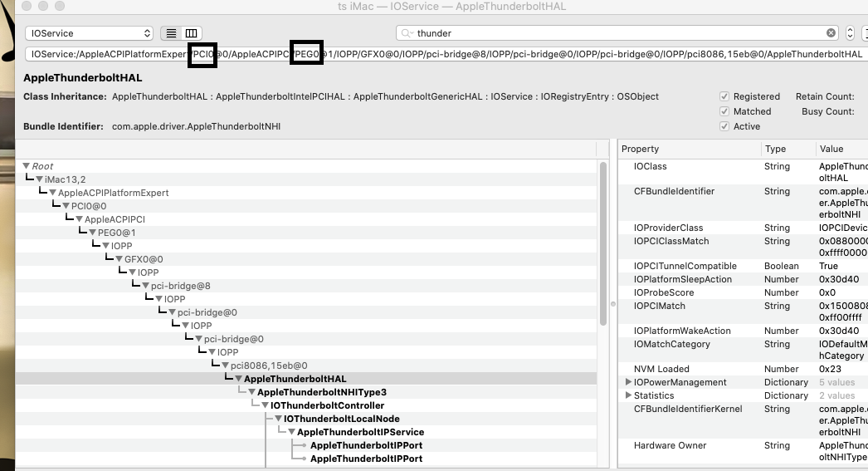Select the CFBundleIdentifier property row
Screen dimensions: 868x471
(x=743, y=203)
